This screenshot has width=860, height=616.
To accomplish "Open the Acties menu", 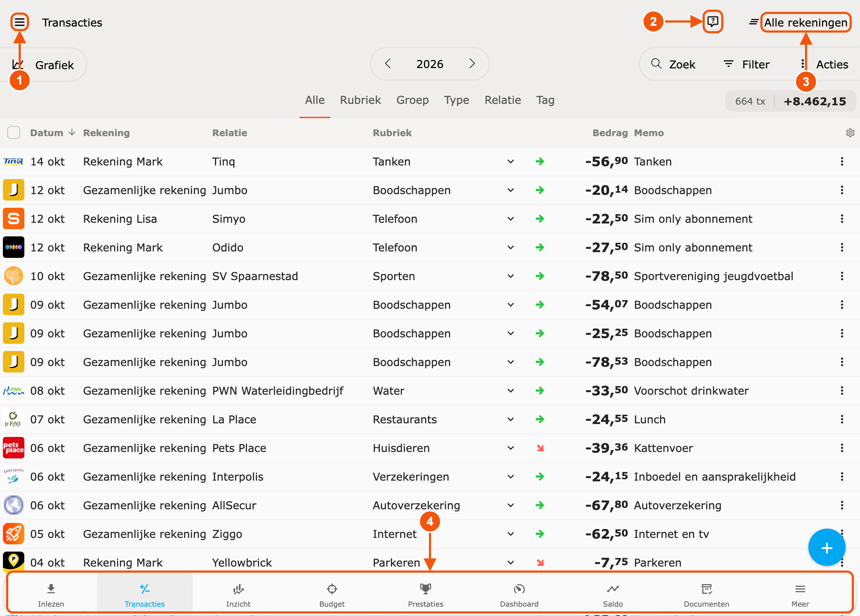I will click(825, 64).
